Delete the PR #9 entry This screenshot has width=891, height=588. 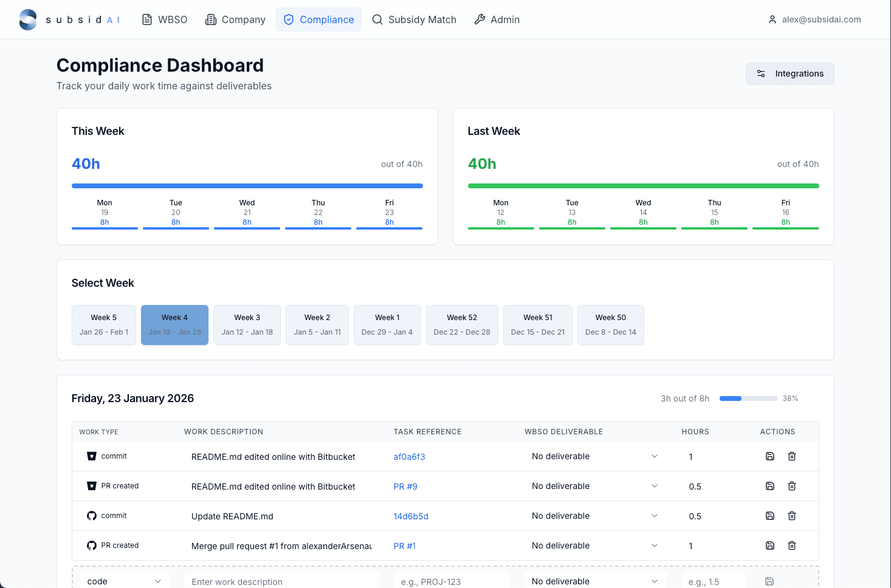click(791, 486)
